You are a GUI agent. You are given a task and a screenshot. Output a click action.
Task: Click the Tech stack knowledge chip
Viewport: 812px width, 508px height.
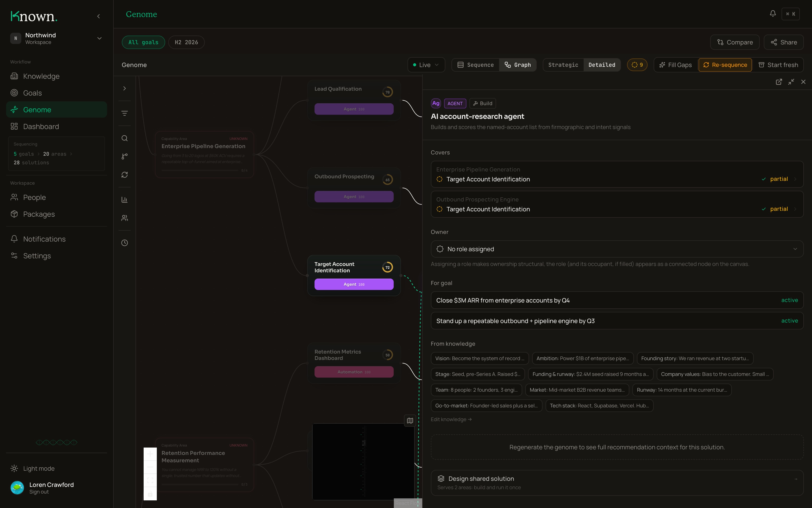click(x=599, y=406)
